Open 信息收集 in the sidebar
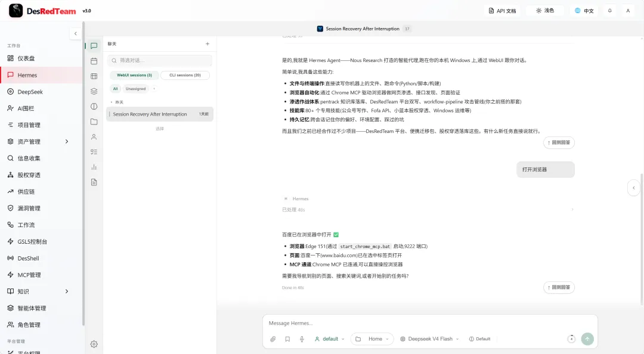This screenshot has width=644, height=354. click(41, 159)
